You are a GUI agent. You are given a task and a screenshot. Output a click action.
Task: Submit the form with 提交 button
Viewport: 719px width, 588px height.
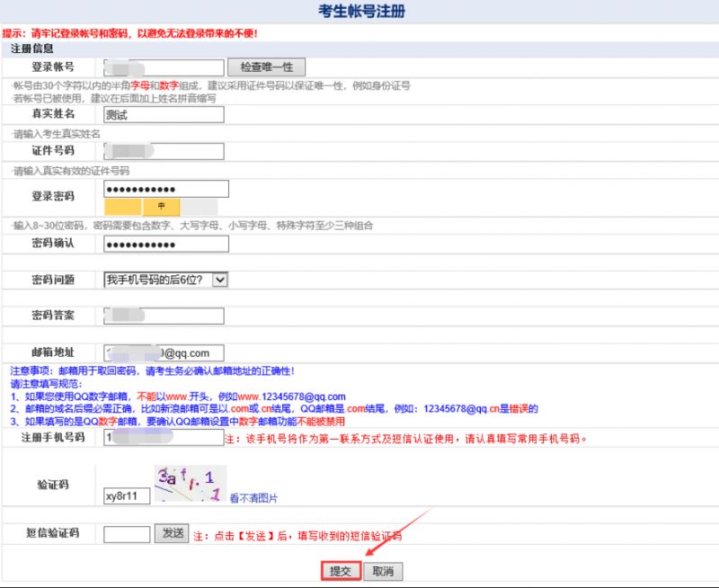[341, 571]
